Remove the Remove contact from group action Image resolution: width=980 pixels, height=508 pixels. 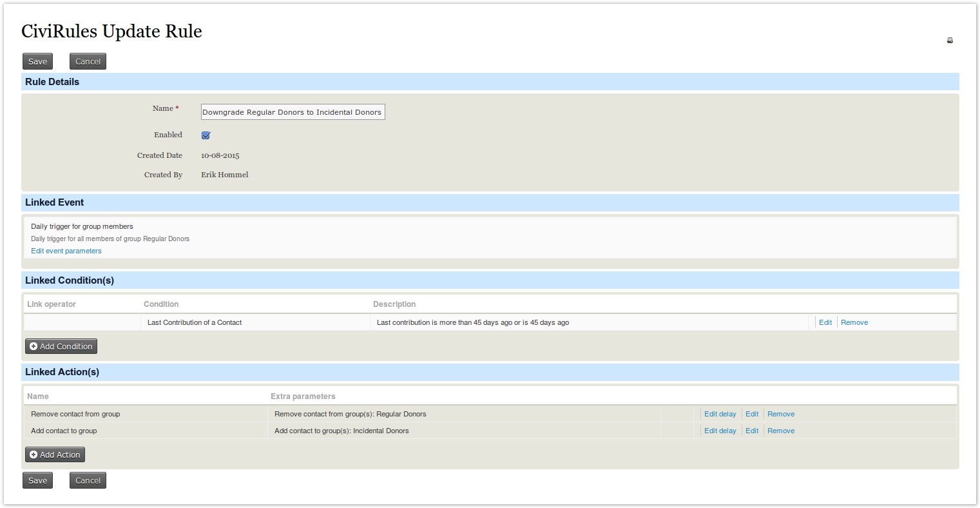(780, 414)
